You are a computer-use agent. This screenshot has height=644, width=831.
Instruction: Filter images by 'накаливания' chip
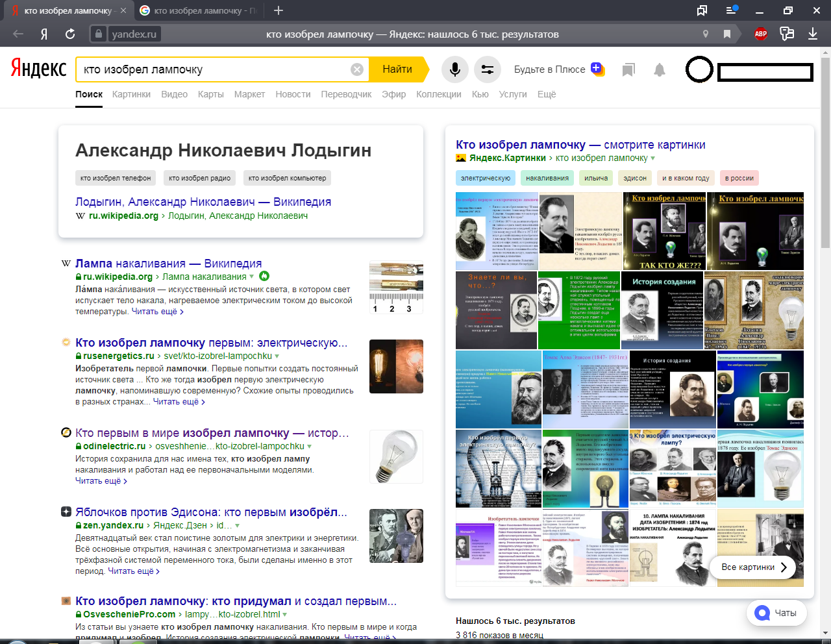pyautogui.click(x=547, y=178)
